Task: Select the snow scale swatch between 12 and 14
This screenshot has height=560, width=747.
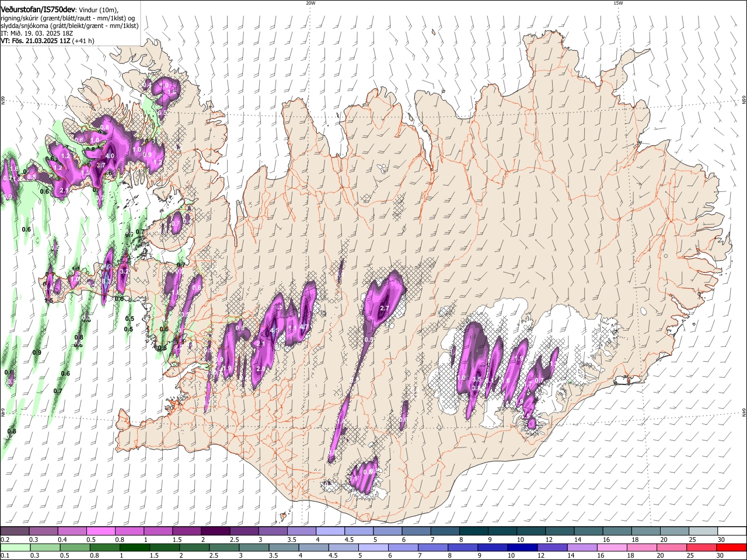Action: [560, 531]
